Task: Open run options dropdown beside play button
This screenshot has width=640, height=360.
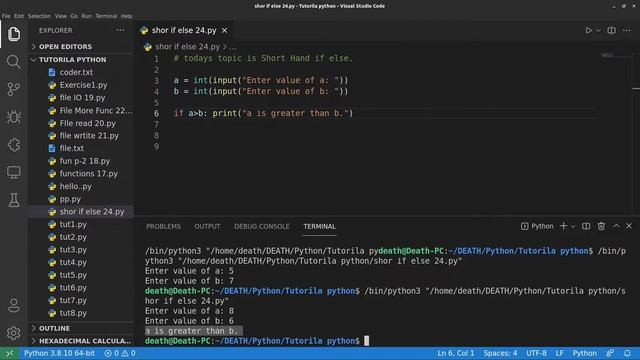Action: [x=598, y=31]
